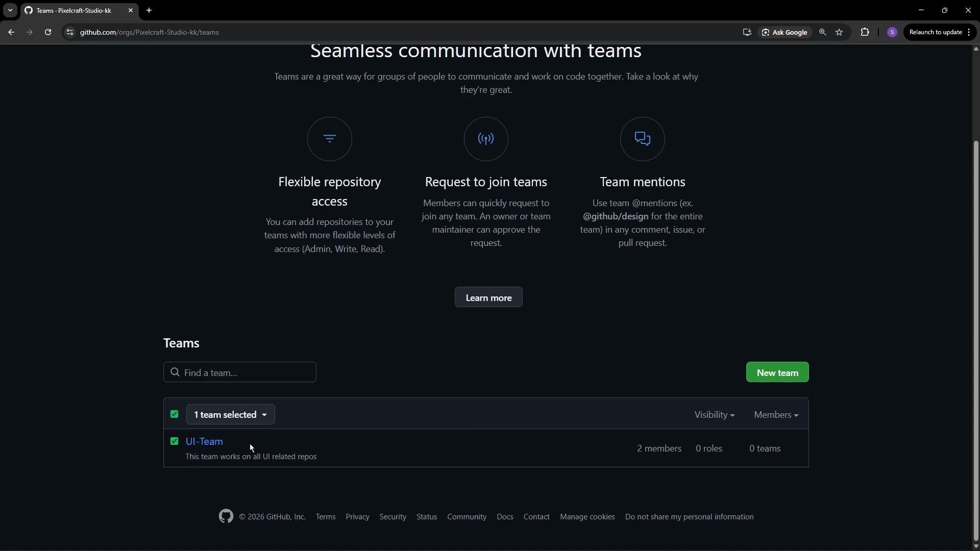Go back using the browser back arrow
980x551 pixels.
11,32
